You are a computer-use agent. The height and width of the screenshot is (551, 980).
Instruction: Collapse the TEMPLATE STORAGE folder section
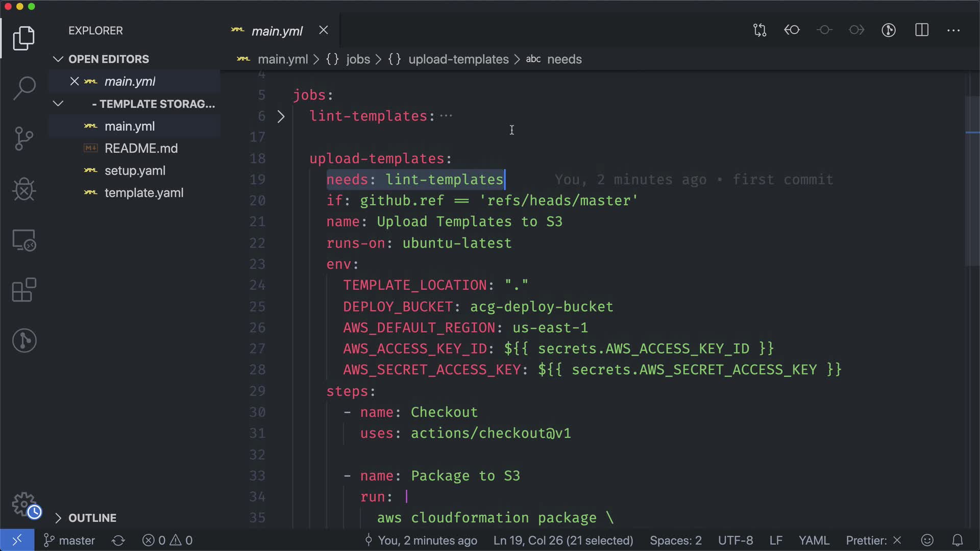click(58, 104)
